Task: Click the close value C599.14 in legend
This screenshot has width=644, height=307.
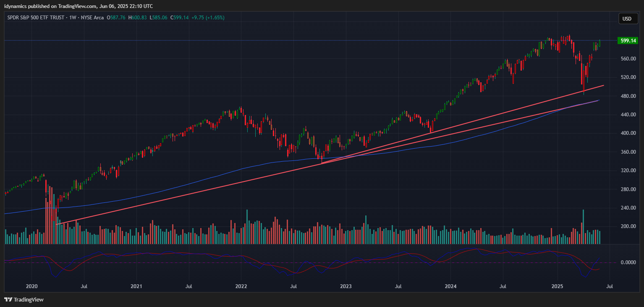Action: point(180,18)
